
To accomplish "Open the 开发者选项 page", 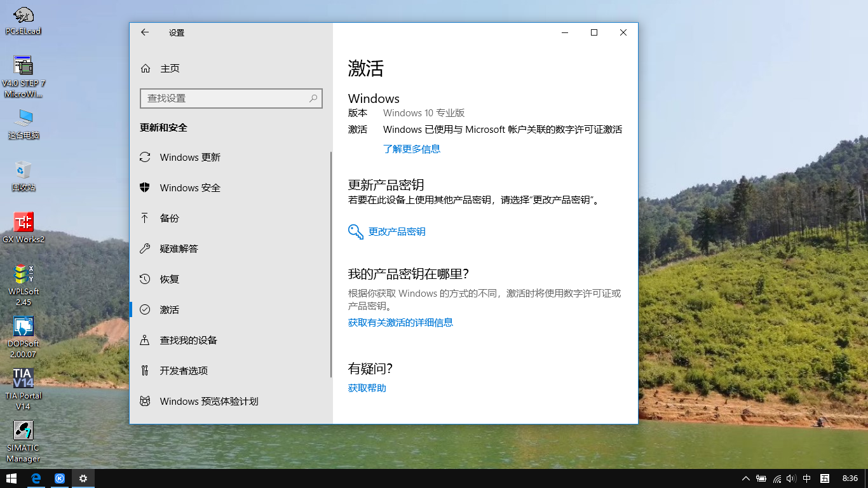I will point(184,371).
